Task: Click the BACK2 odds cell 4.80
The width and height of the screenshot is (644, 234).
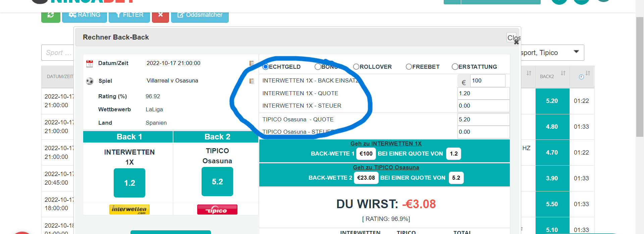Action: [552, 127]
